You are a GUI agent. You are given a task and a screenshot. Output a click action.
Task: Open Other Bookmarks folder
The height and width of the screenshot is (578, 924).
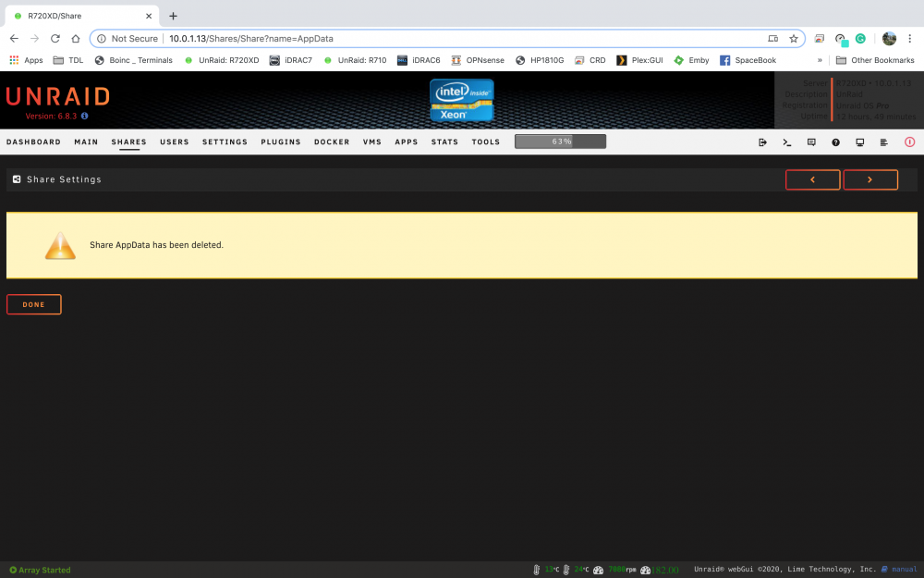pos(875,60)
